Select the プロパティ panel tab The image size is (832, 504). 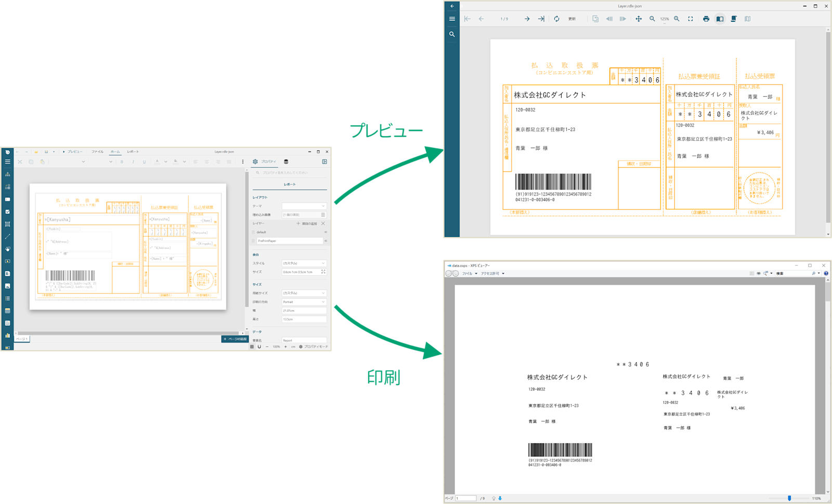click(265, 162)
